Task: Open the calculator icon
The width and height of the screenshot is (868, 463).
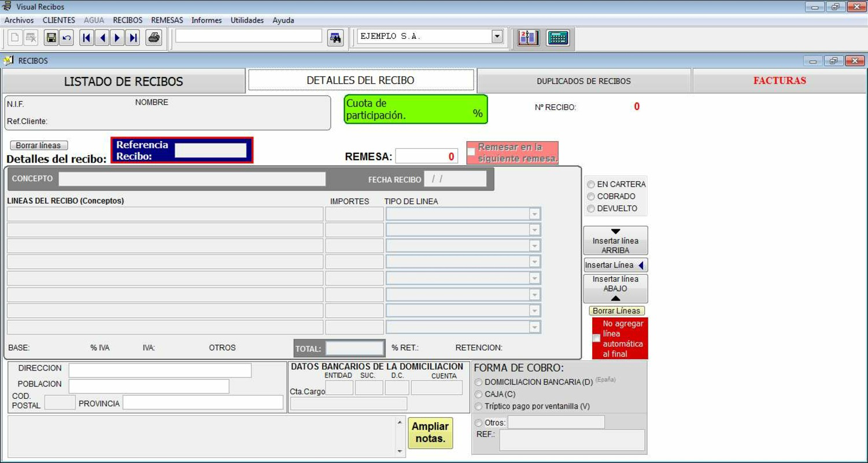Action: (557, 38)
